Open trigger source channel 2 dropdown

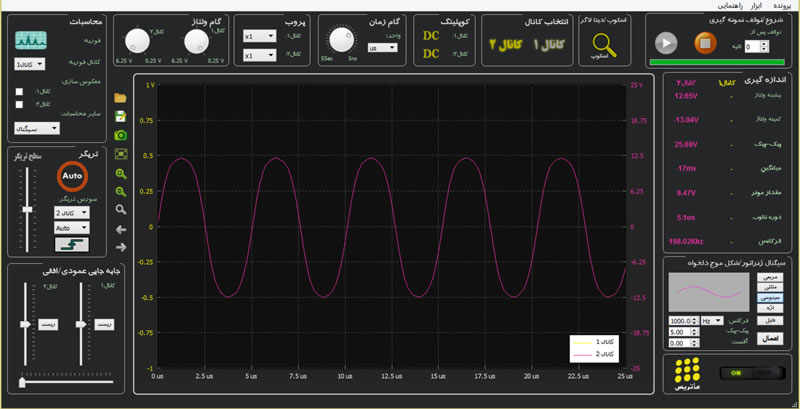(71, 212)
